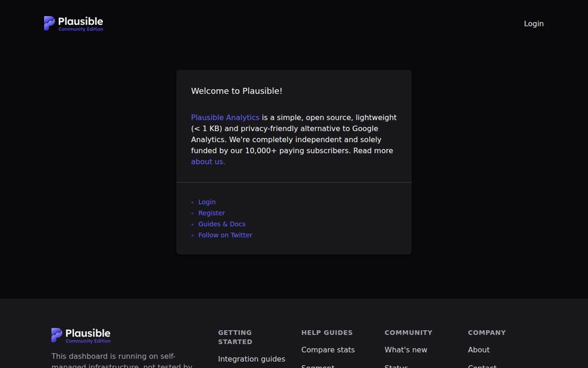Click the HELP GUIDES footer heading

327,333
